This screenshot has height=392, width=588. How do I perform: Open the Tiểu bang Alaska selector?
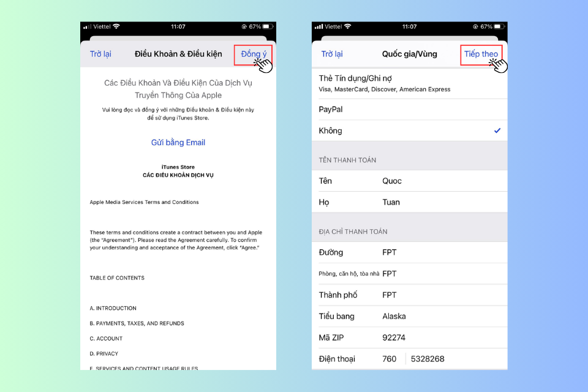(x=410, y=316)
